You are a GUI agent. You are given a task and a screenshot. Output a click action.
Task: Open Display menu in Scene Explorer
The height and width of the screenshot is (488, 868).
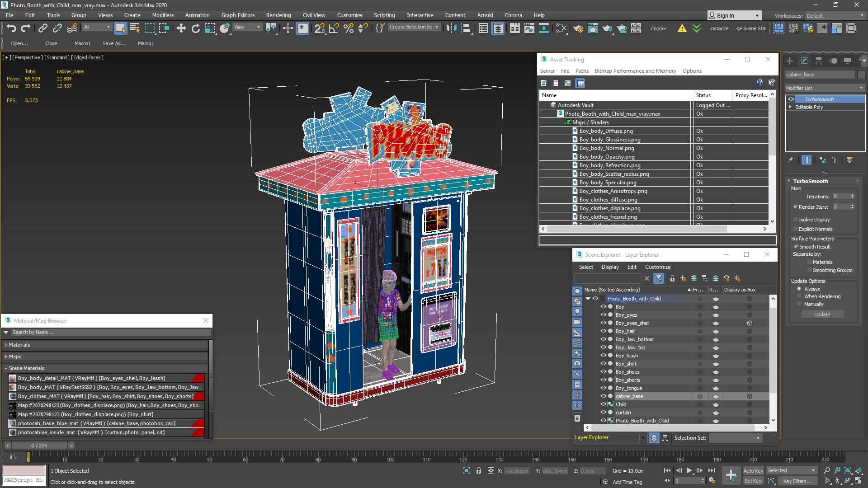click(610, 267)
